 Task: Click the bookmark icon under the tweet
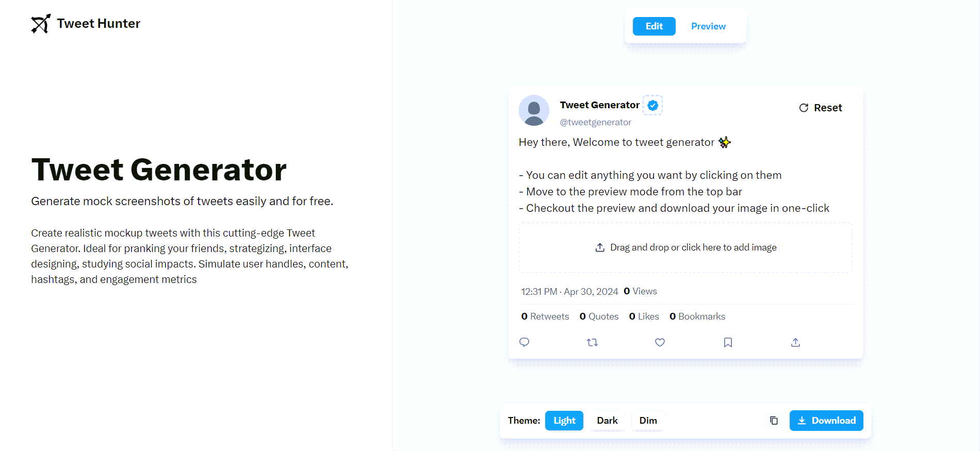pos(728,342)
